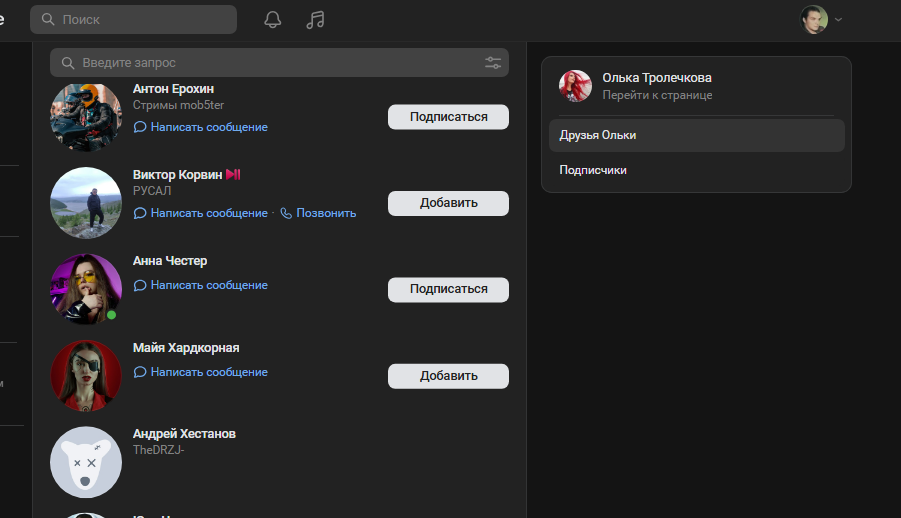Image resolution: width=901 pixels, height=518 pixels.
Task: Click status text Стримы mob5ter
Action: (178, 105)
